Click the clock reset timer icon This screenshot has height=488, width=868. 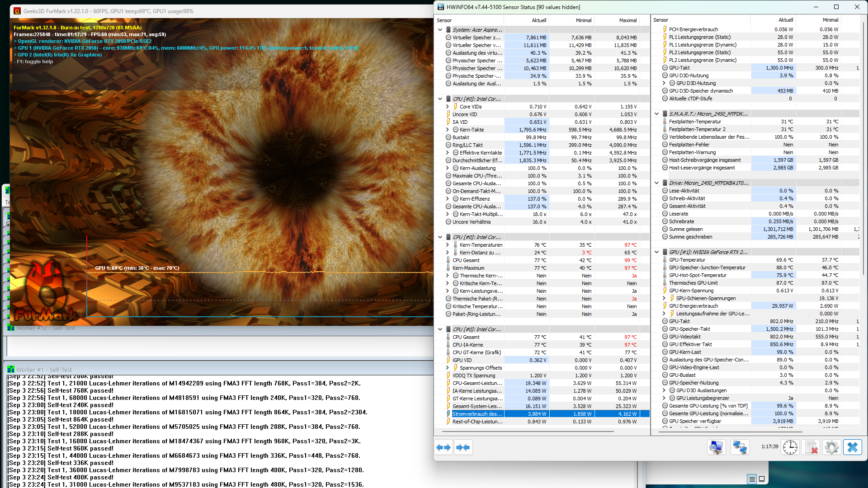(x=790, y=447)
